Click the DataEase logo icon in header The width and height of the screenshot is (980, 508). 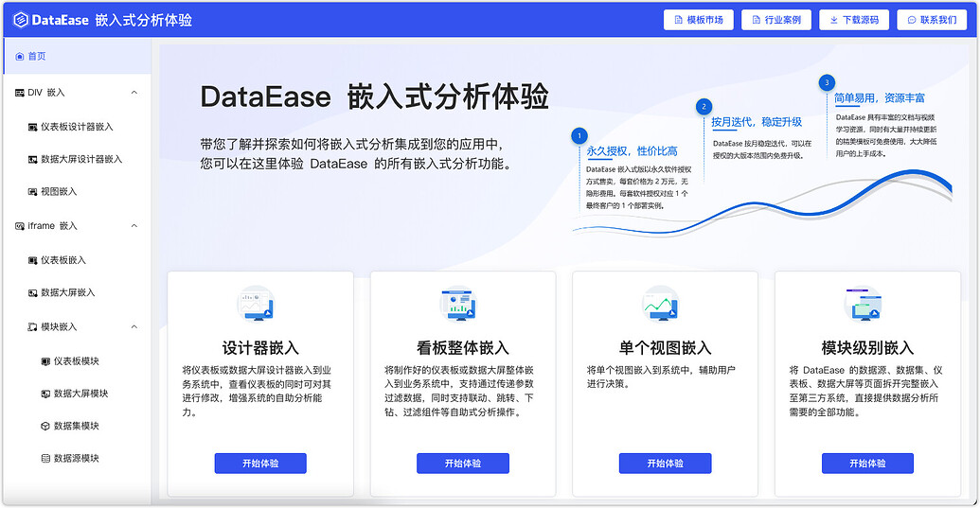click(x=21, y=20)
